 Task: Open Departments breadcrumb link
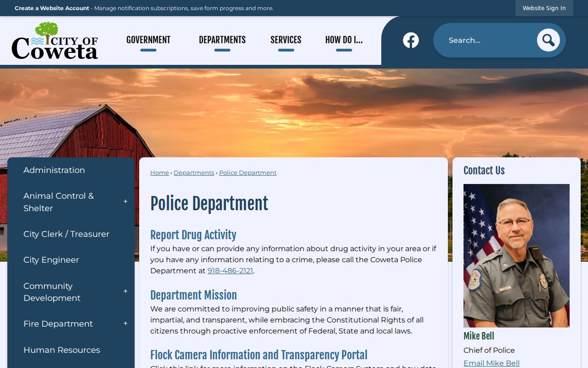tap(194, 173)
